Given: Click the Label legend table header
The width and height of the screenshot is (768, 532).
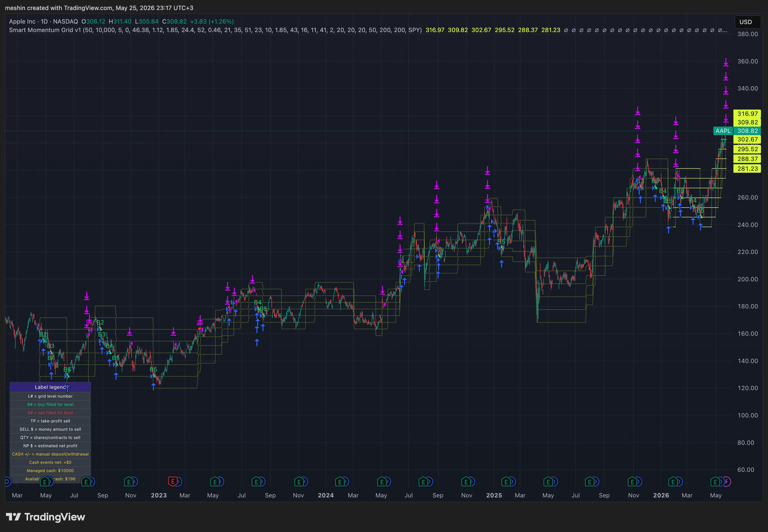Looking at the screenshot, I should click(x=50, y=387).
